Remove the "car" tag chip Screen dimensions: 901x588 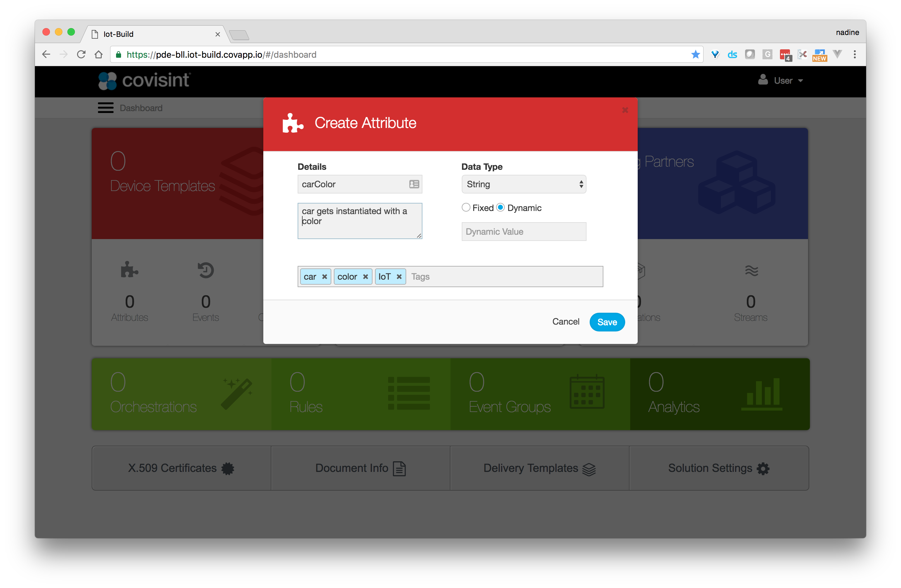pos(324,277)
